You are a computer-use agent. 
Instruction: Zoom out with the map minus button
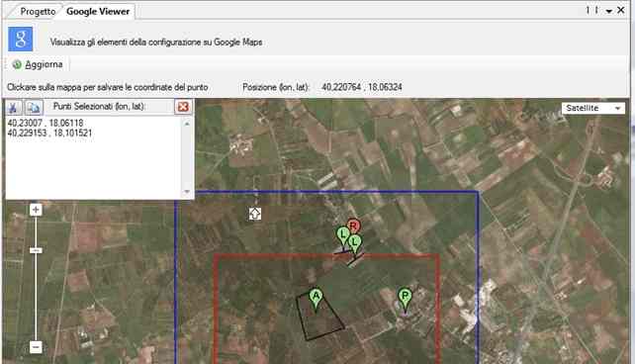pos(36,347)
